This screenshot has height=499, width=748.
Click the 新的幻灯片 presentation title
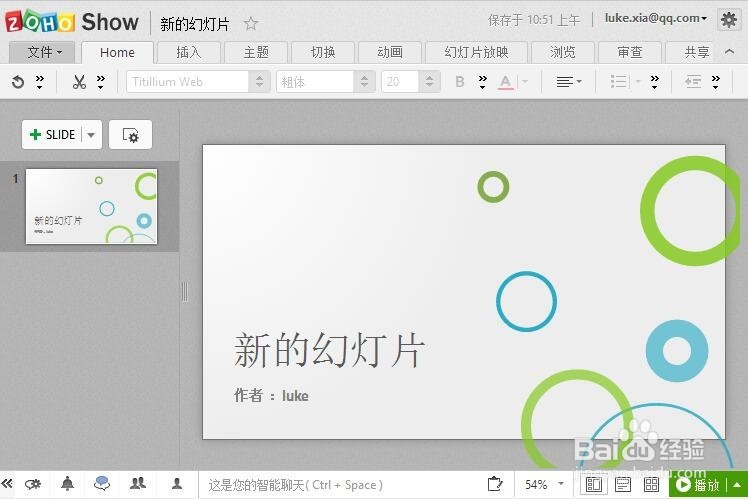coord(195,24)
